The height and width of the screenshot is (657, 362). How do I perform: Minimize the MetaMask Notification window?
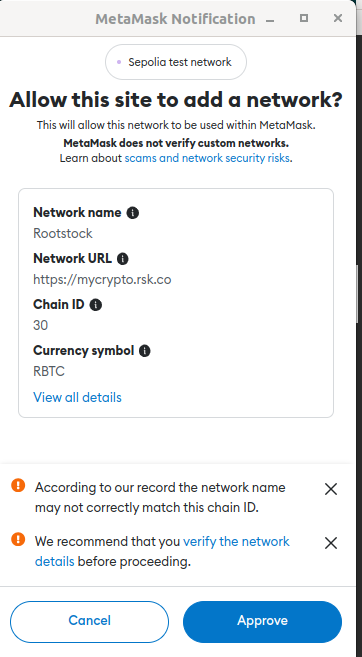(270, 19)
